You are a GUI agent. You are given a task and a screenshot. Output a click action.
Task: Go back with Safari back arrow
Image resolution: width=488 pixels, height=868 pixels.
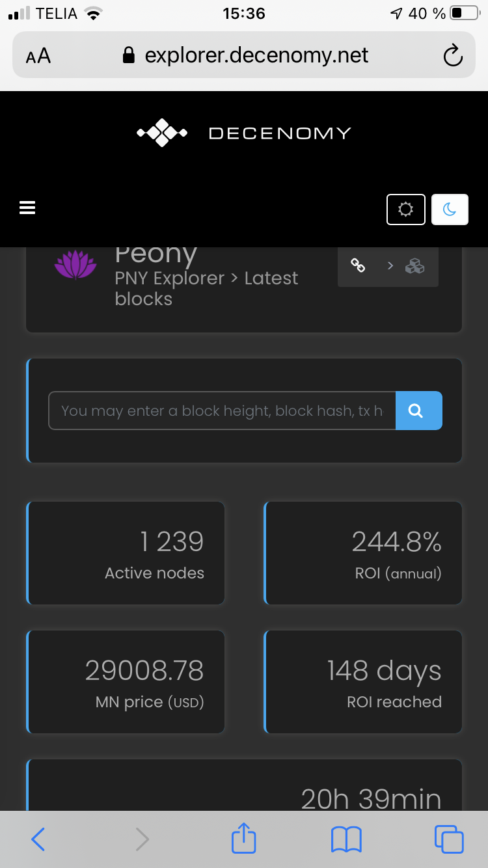[x=38, y=839]
